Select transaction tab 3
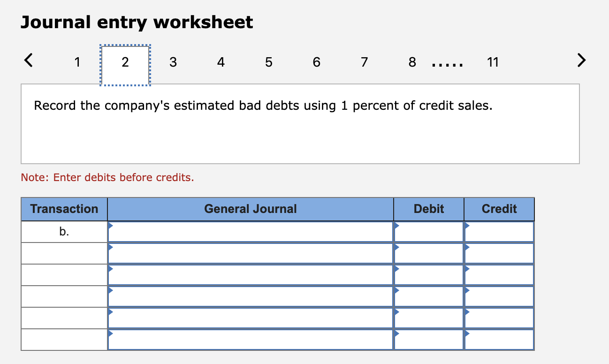 point(173,62)
